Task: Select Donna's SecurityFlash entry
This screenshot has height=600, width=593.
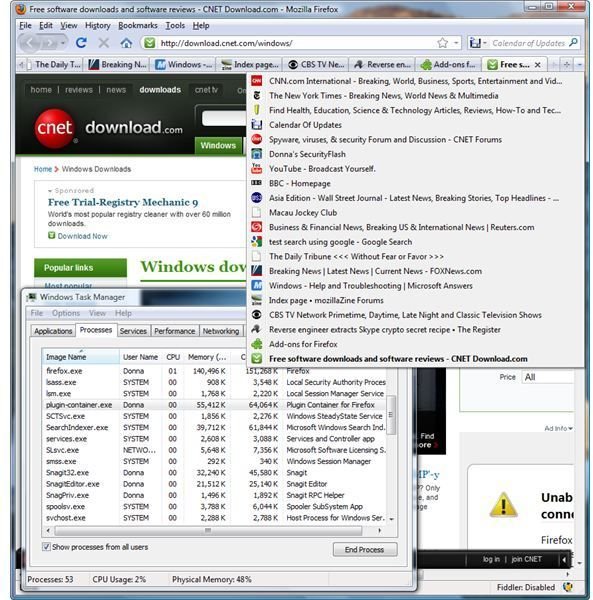Action: pyautogui.click(x=415, y=154)
